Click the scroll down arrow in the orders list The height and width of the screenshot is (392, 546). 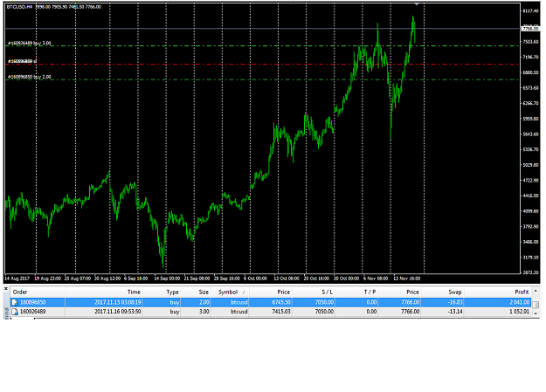pyautogui.click(x=536, y=313)
